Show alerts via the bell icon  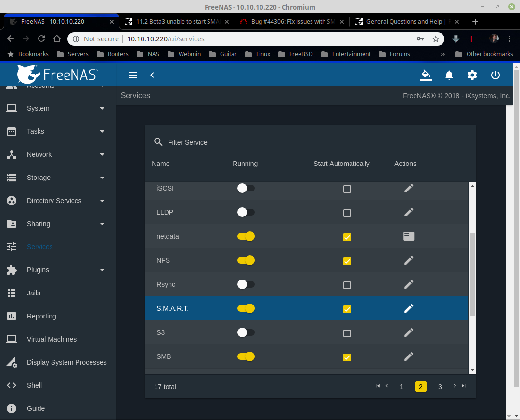pos(449,75)
